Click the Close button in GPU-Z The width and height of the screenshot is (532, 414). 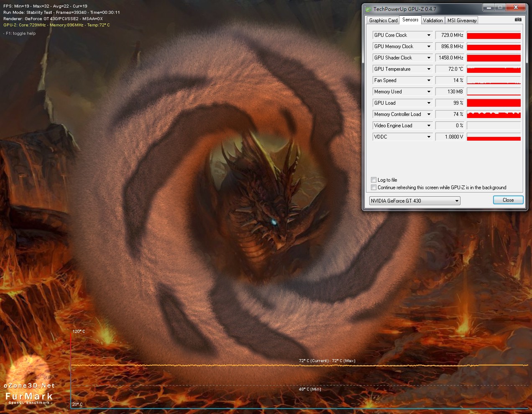(508, 200)
